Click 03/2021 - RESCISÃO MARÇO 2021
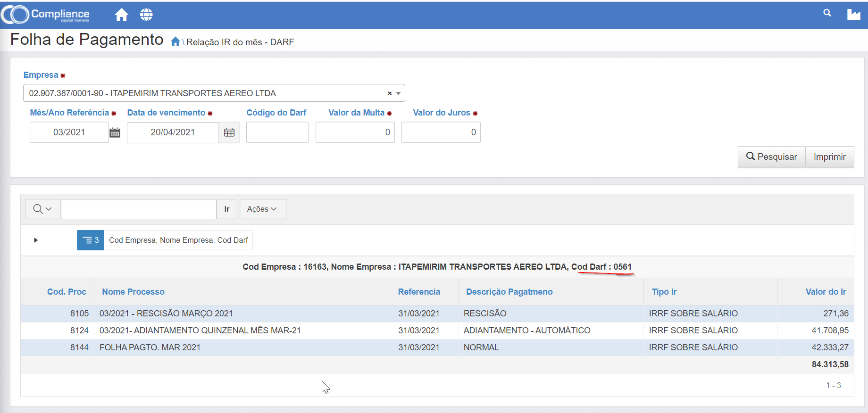Screen dimensions: 868x413 pos(166,314)
